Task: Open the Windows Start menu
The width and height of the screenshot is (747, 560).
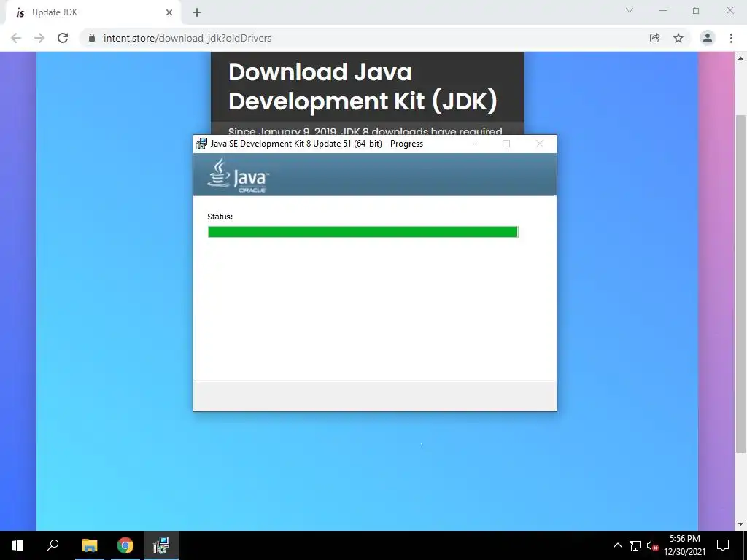Action: (x=18, y=545)
